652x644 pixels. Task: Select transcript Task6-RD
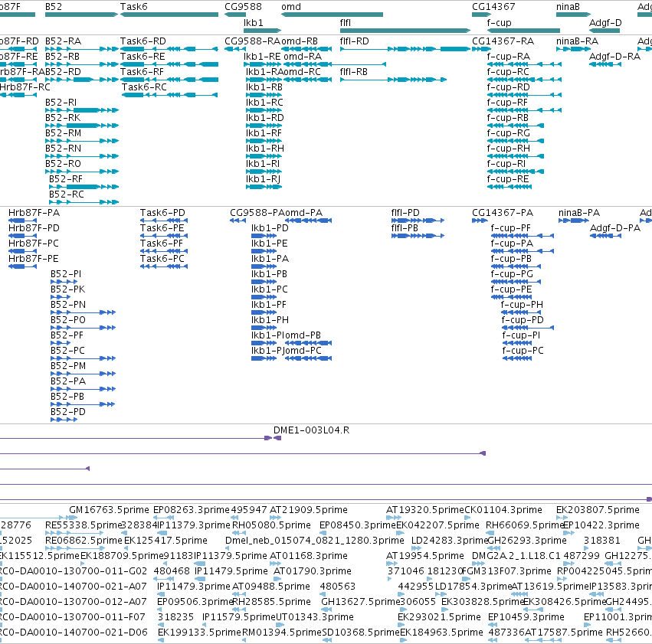point(143,41)
